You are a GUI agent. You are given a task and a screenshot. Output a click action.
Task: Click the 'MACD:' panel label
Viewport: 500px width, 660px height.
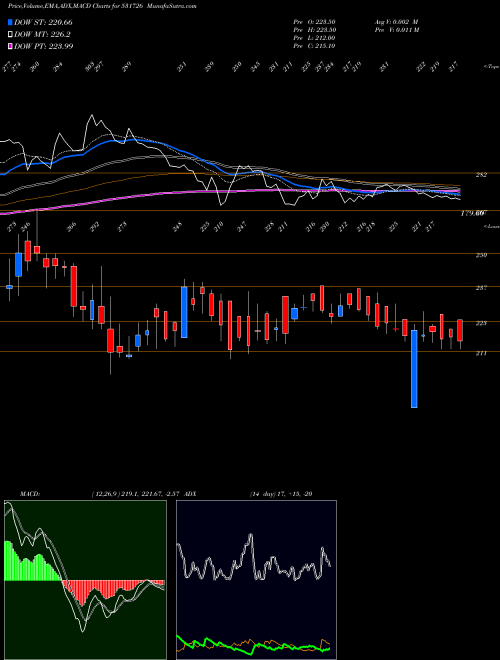click(x=29, y=494)
